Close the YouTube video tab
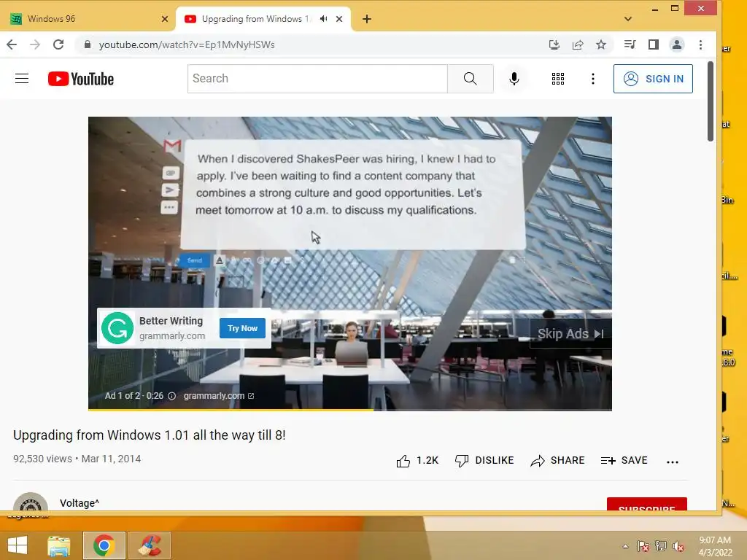Image resolution: width=747 pixels, height=560 pixels. pyautogui.click(x=339, y=19)
